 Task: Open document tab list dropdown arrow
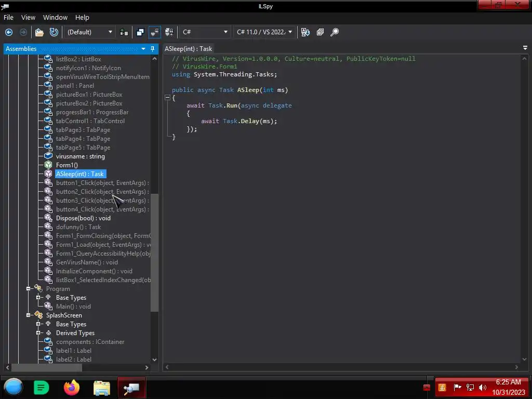point(525,48)
